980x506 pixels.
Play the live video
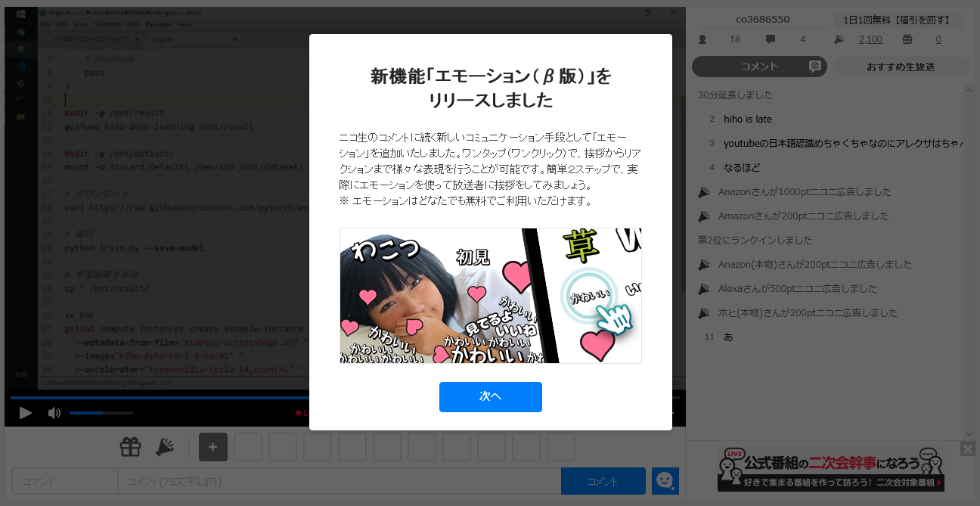pyautogui.click(x=26, y=413)
